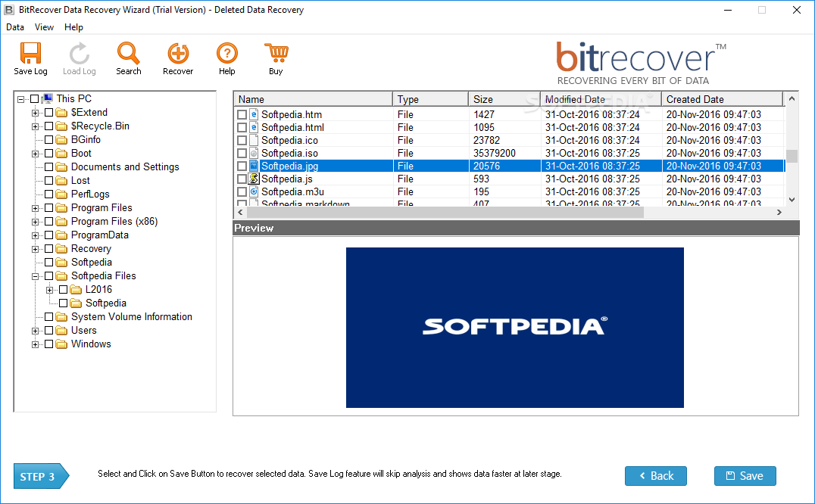Click the file list vertical scrollbar thumb

click(792, 156)
